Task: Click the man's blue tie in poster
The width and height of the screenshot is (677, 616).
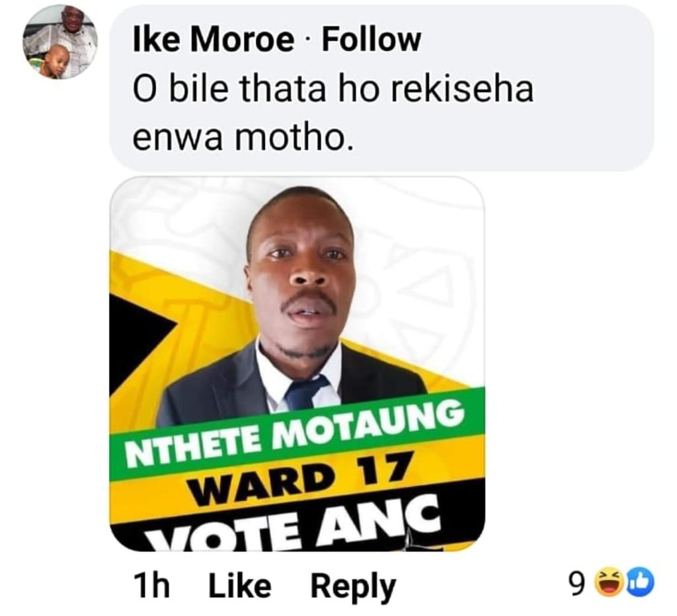Action: [306, 391]
